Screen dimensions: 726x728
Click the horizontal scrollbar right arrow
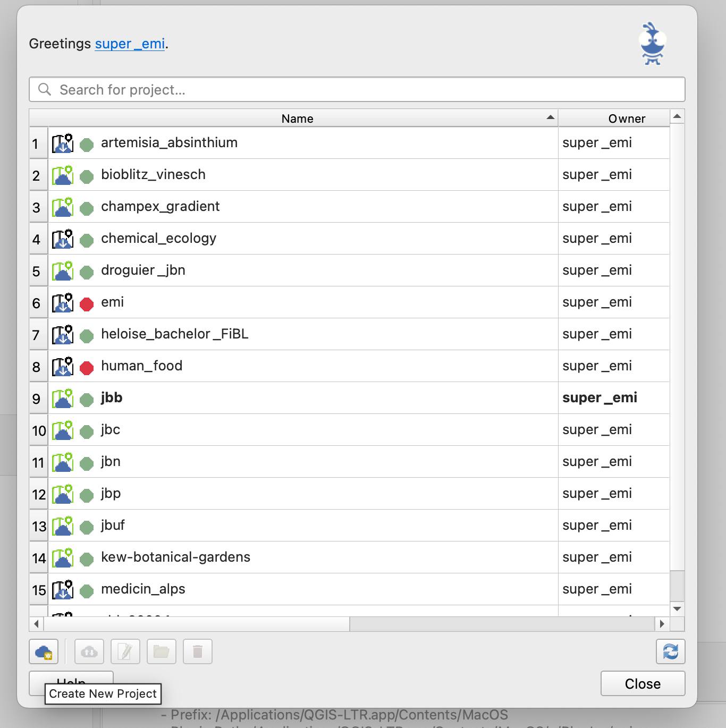(x=662, y=624)
